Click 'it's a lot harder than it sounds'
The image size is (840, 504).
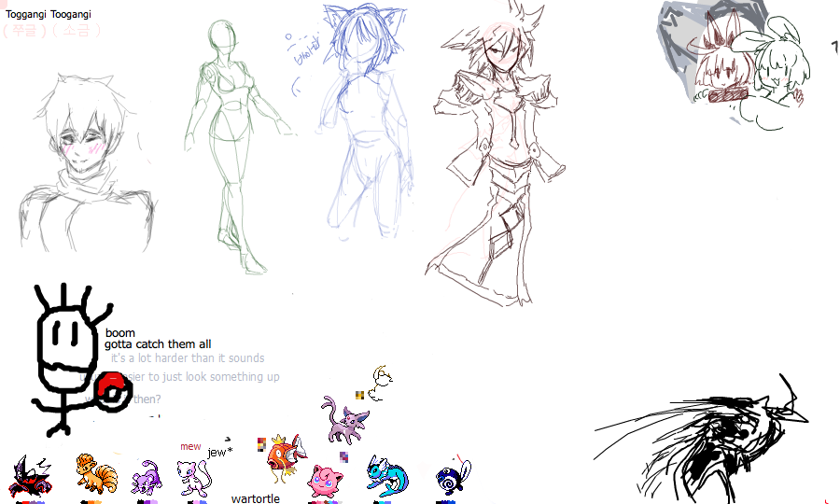pos(188,357)
